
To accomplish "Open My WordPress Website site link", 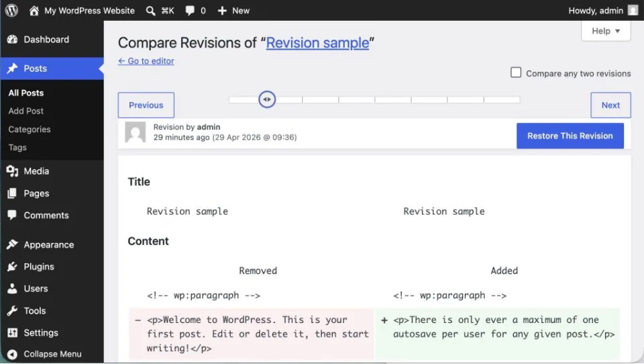I will pos(89,11).
